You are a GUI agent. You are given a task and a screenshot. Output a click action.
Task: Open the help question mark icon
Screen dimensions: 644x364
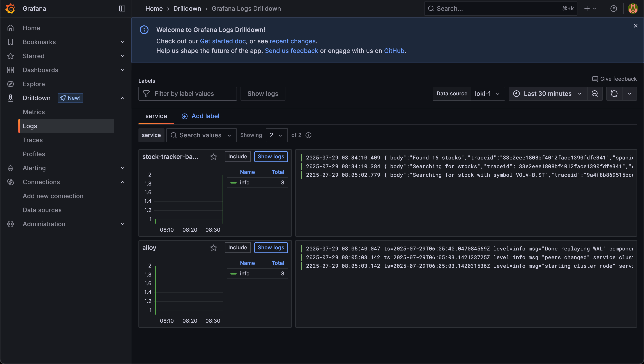pos(614,9)
